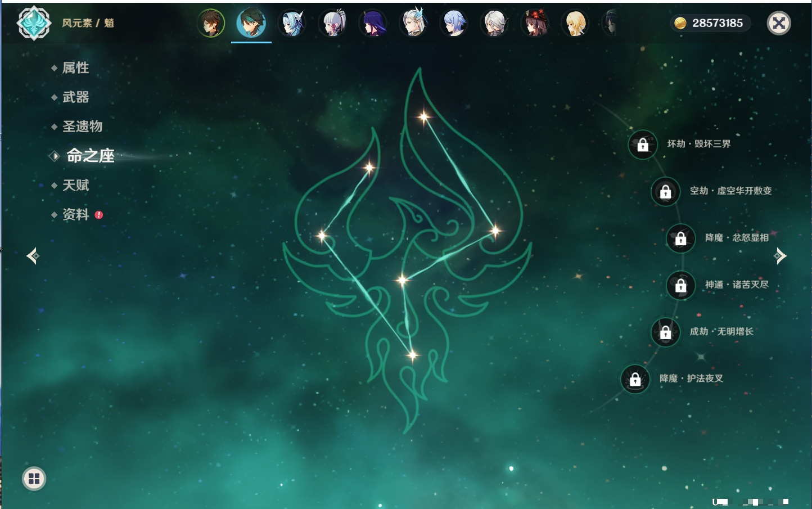Viewport: 812px width, 509px height.
Task: Open the 武器 weapon menu
Action: [75, 97]
